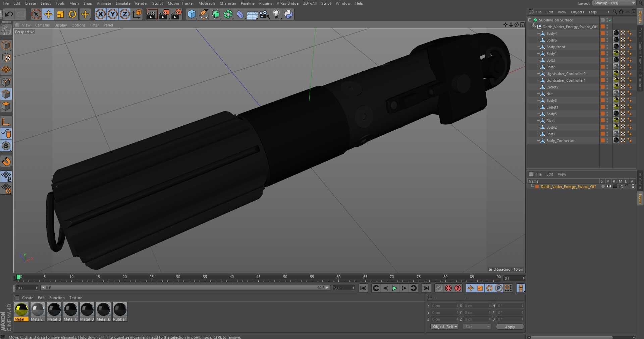Switch to Model mode in left palette

(6, 45)
